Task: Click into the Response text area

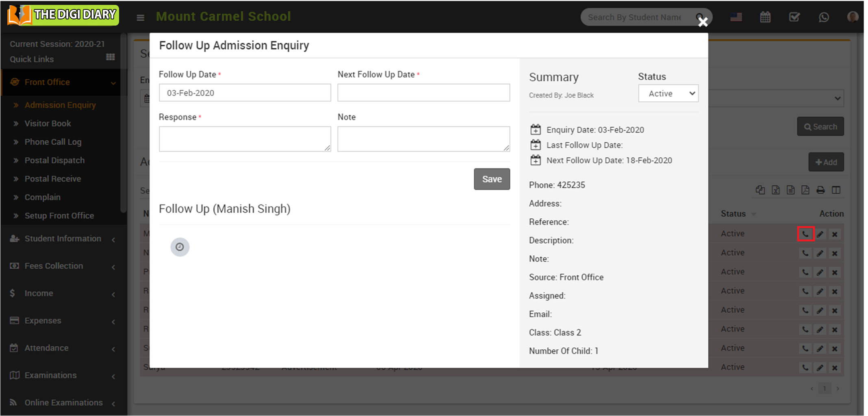Action: pos(245,139)
